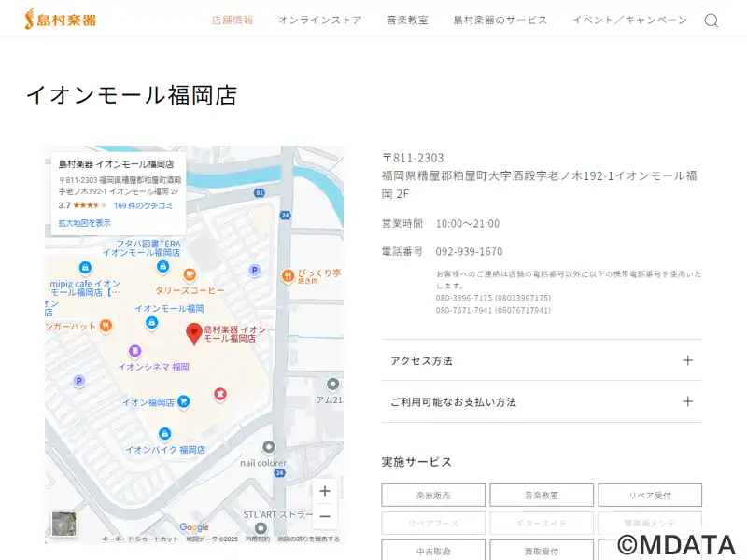Open 拡大地図を表示 link
Screen dimensions: 747x560
[x=84, y=223]
